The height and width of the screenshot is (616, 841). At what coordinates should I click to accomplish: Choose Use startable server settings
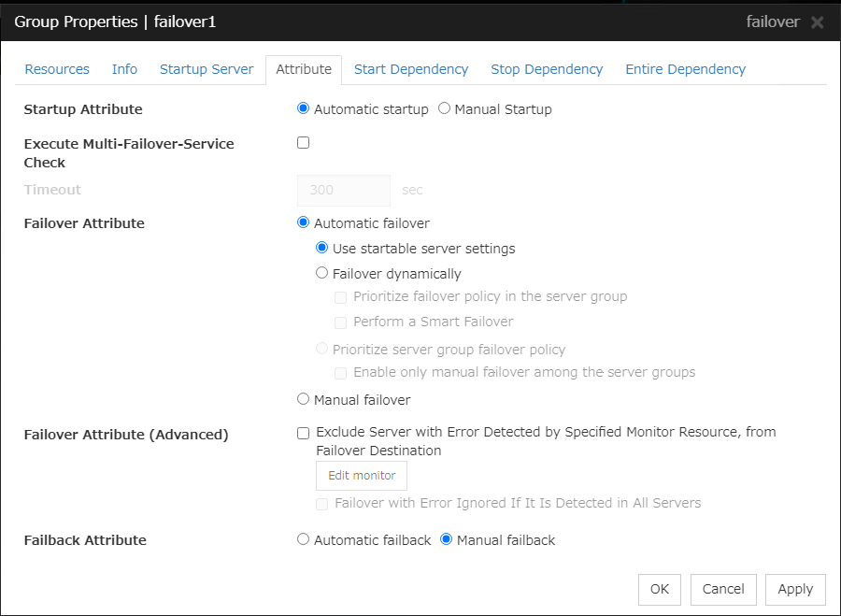322,248
